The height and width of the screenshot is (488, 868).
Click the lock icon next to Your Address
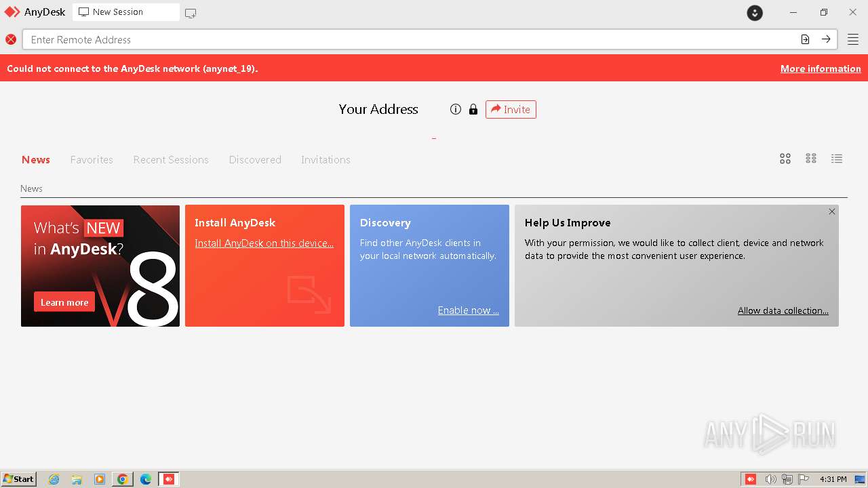[x=473, y=109]
